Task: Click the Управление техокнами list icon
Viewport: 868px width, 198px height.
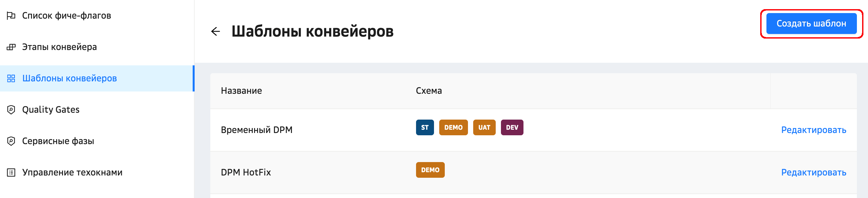Action: pyautogui.click(x=11, y=173)
